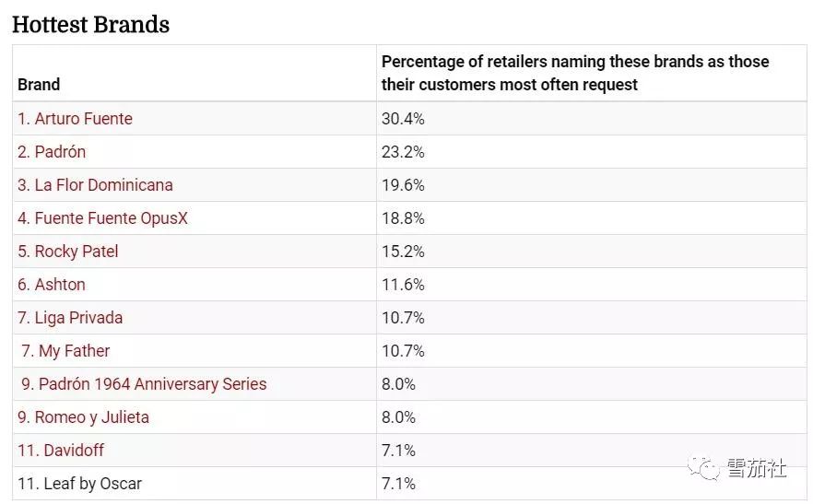Click the Percentage of retailers column header
The width and height of the screenshot is (813, 504).
click(x=575, y=73)
